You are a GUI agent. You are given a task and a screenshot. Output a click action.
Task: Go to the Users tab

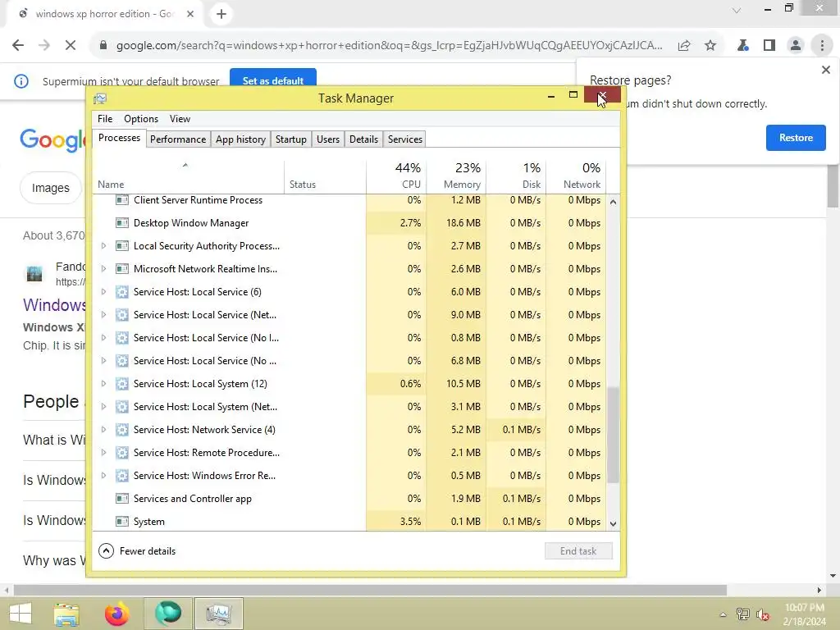(x=328, y=139)
